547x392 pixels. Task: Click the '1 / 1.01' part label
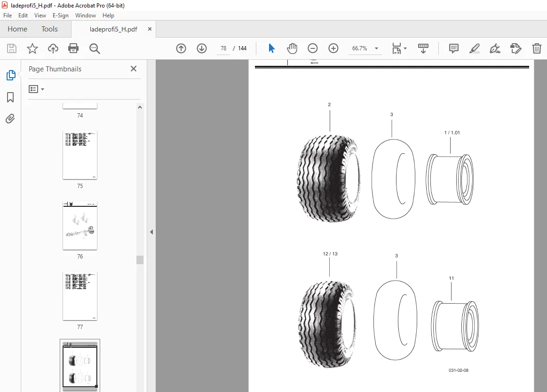[x=452, y=133]
